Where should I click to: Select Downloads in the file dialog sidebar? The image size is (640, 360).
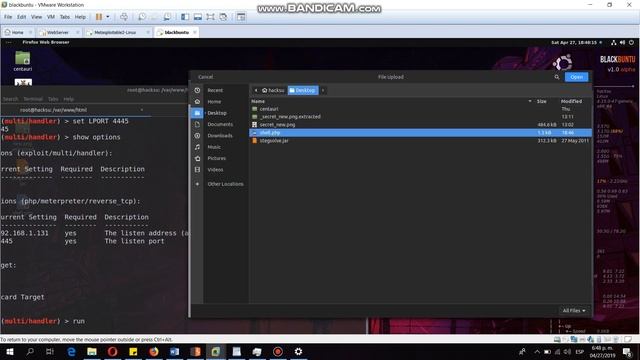pyautogui.click(x=220, y=136)
